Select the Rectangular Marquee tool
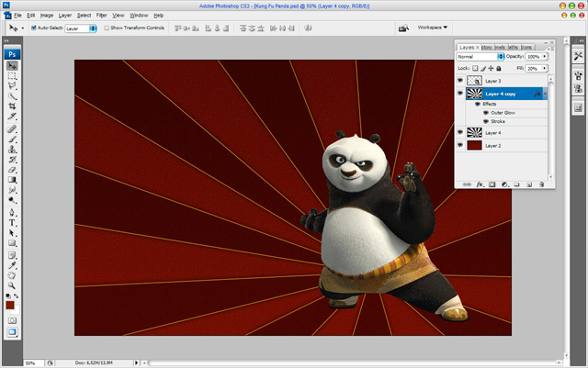Screen dimensions: 588x368 click(12, 76)
